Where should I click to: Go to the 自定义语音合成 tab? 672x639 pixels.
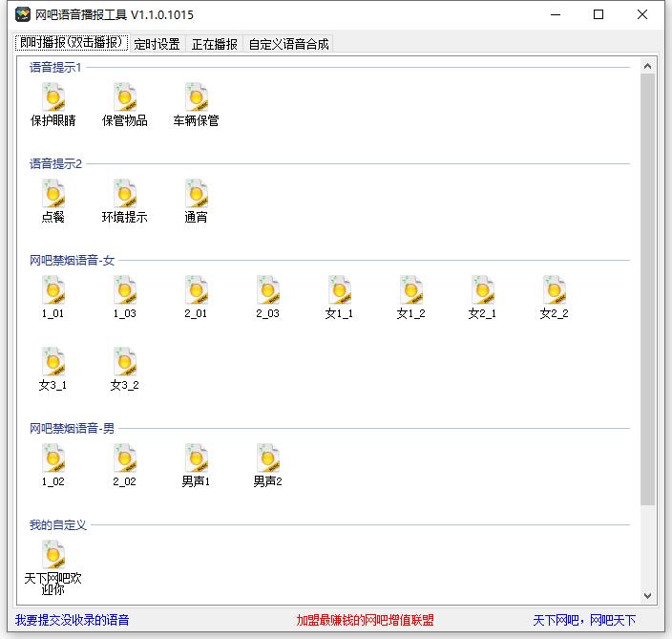point(288,44)
